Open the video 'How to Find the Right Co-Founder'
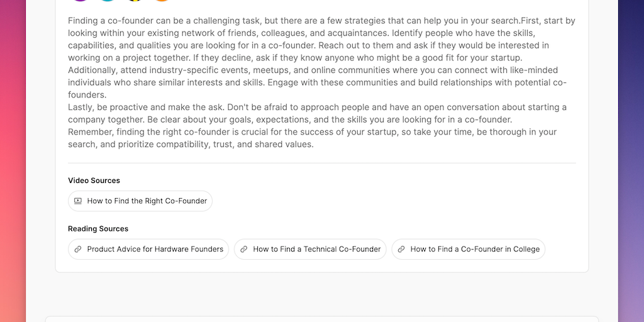The height and width of the screenshot is (322, 644). (x=147, y=201)
